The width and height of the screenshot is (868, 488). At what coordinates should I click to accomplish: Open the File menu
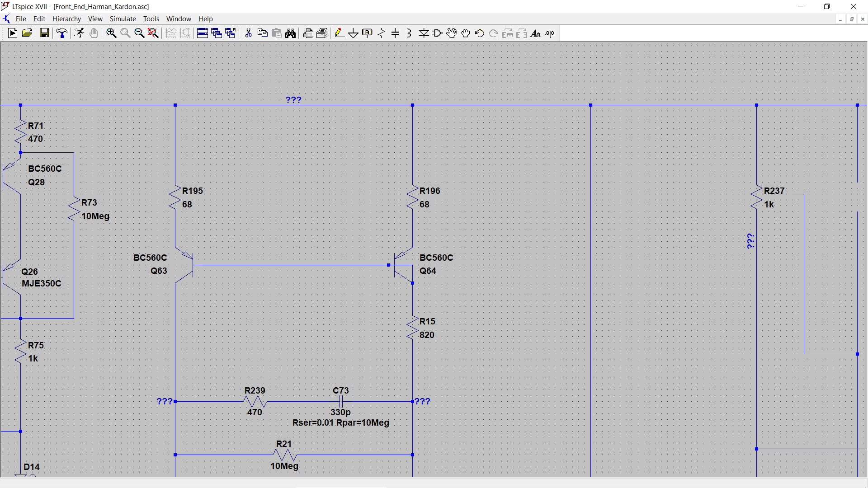[x=21, y=19]
